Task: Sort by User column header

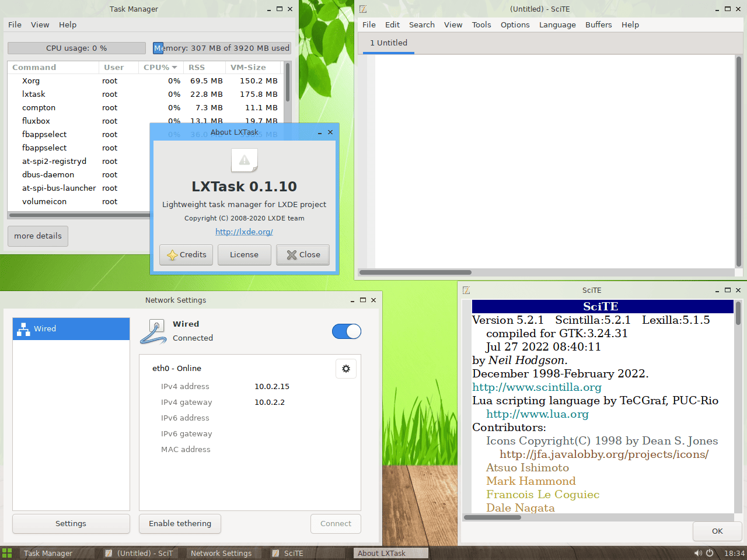Action: click(118, 68)
